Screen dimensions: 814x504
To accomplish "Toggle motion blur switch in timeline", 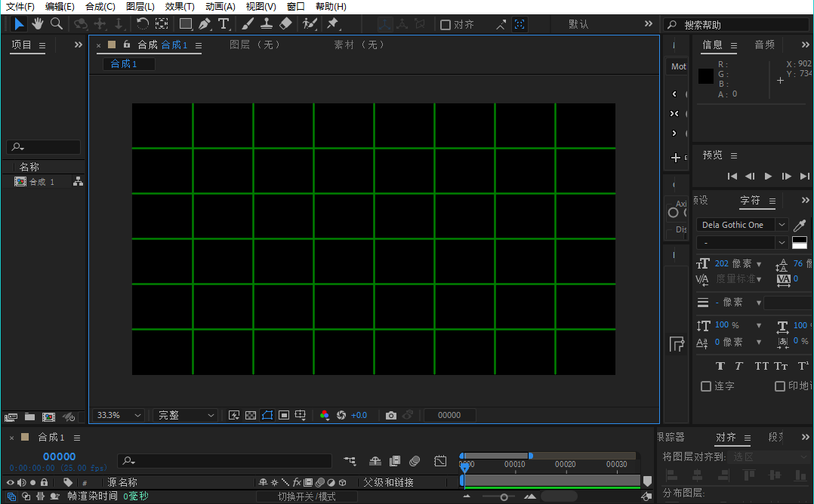I will pos(415,461).
